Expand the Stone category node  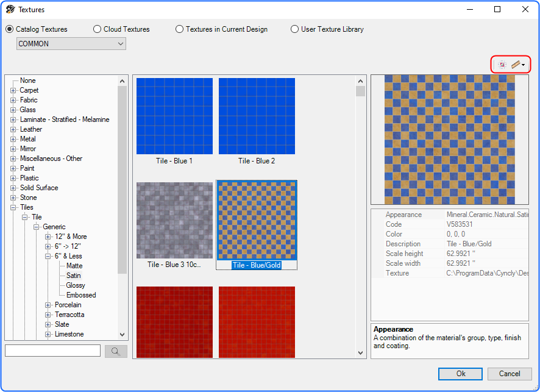[x=13, y=198]
